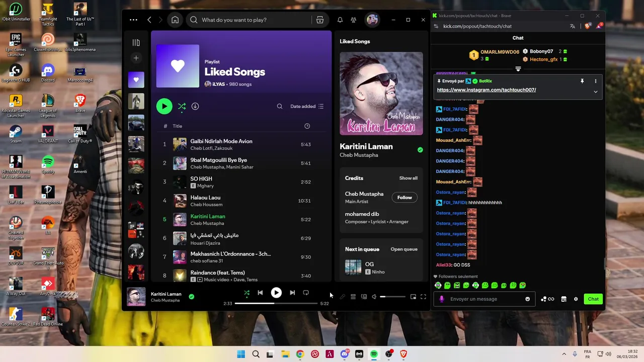Skip to the previous track
This screenshot has width=644, height=362.
(x=260, y=293)
